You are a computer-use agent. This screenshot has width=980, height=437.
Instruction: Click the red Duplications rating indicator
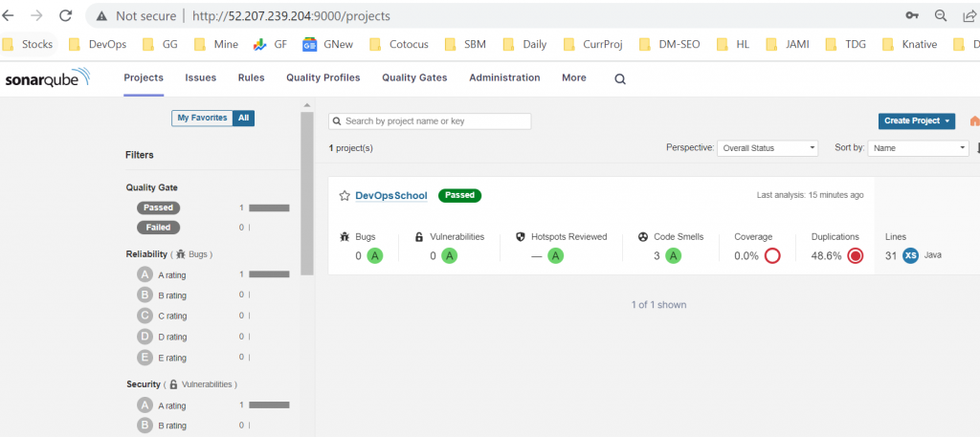[x=856, y=255]
